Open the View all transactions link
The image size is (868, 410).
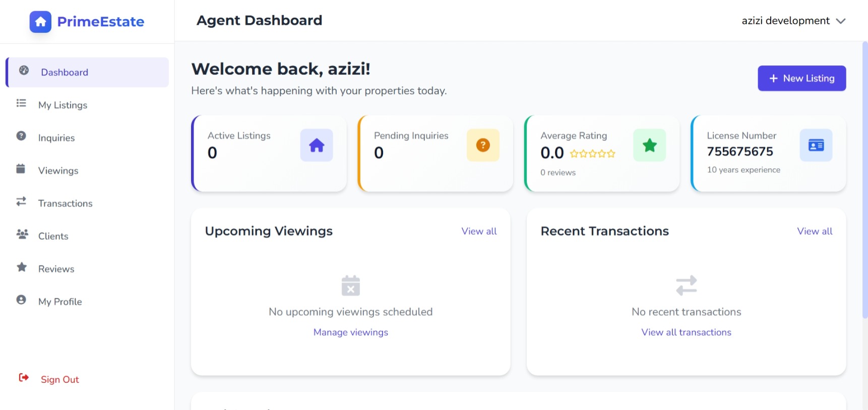[x=686, y=332]
